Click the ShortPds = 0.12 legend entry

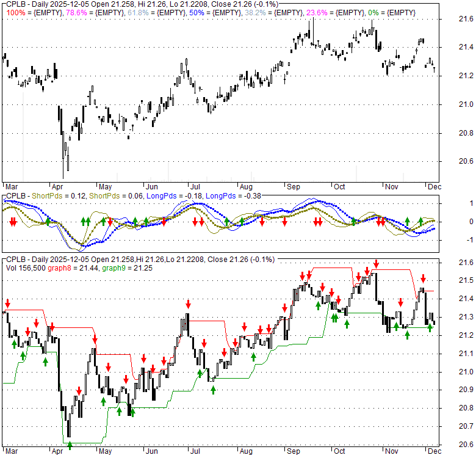click(x=59, y=196)
